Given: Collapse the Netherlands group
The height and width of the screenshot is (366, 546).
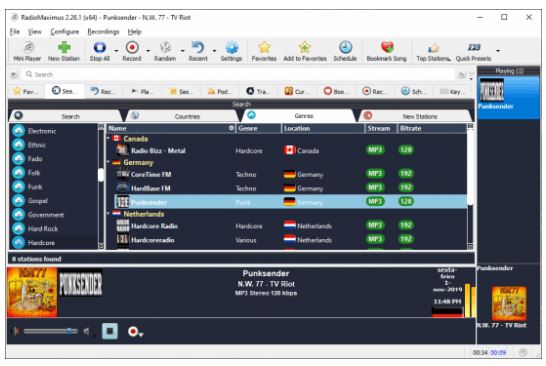Looking at the screenshot, I should [x=108, y=213].
